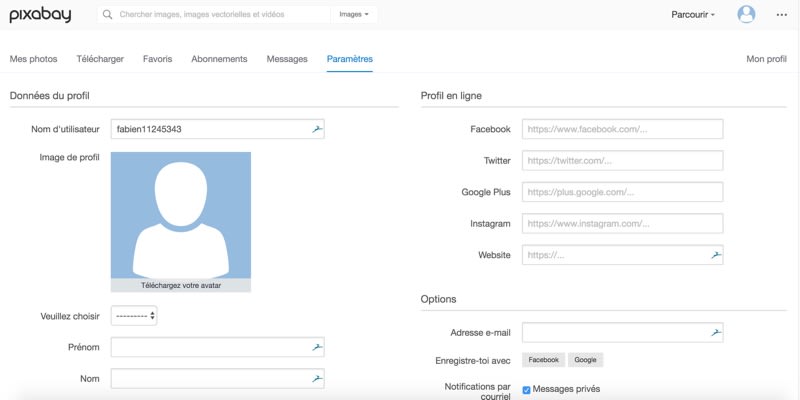
Task: Expand the Parcourir menu
Action: point(693,15)
